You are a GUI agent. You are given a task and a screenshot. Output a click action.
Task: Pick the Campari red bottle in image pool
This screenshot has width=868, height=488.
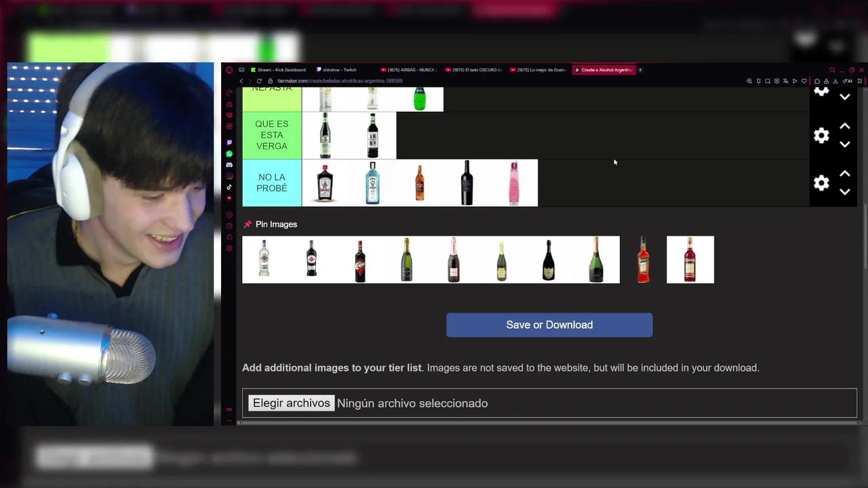pos(690,260)
